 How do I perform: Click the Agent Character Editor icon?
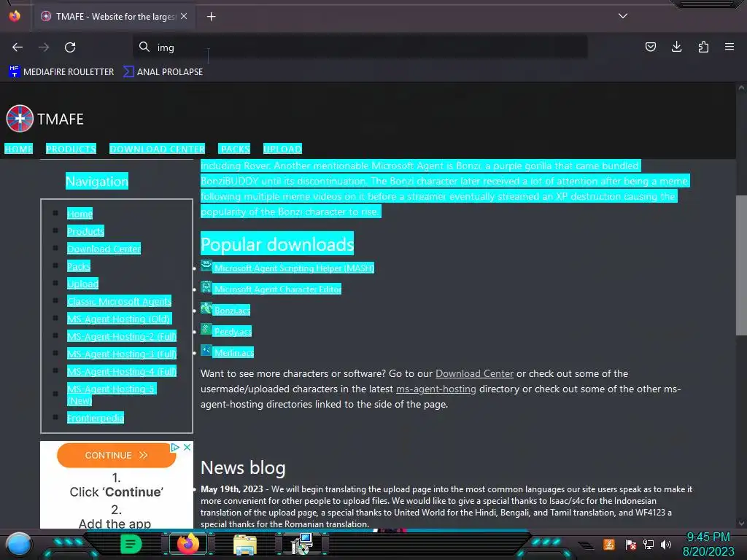206,287
